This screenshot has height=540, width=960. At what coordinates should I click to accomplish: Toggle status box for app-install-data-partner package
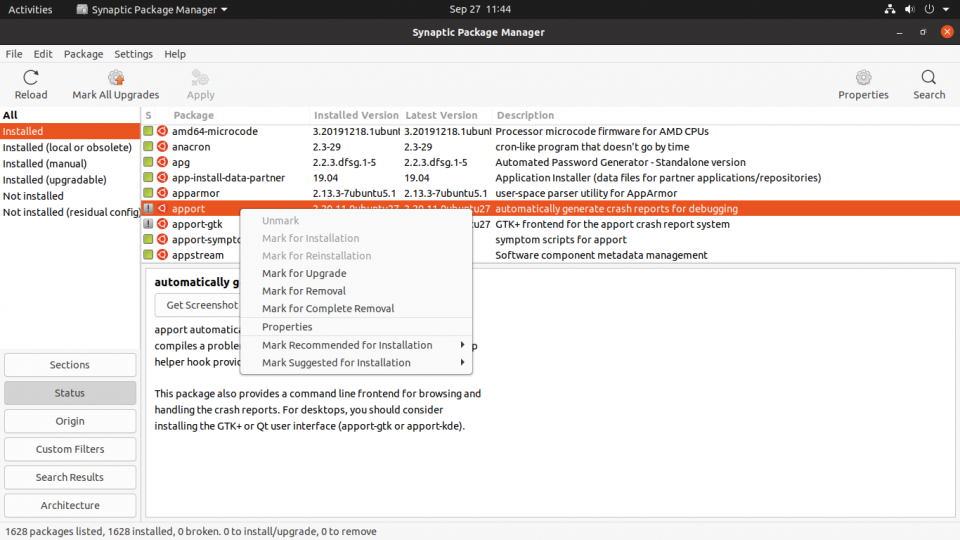(x=148, y=178)
